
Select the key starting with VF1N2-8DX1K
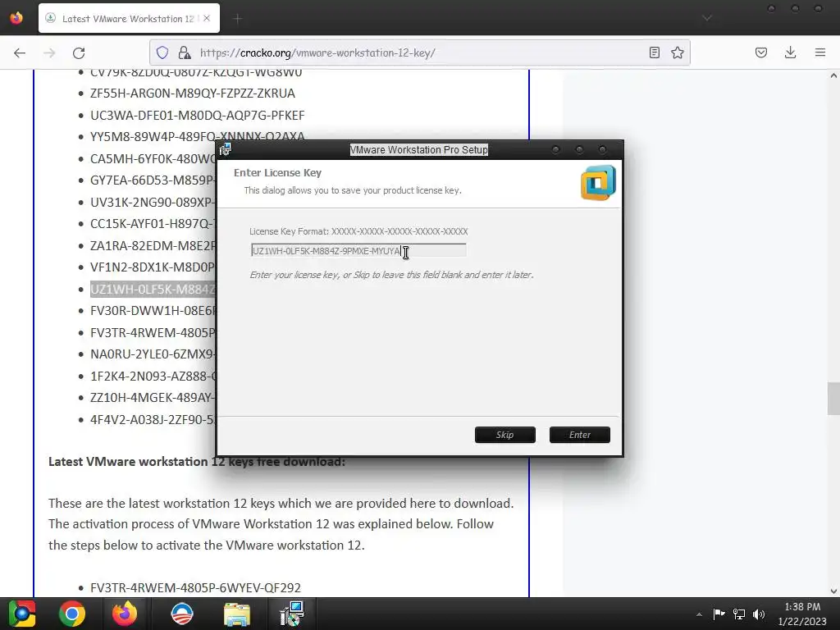pyautogui.click(x=153, y=267)
